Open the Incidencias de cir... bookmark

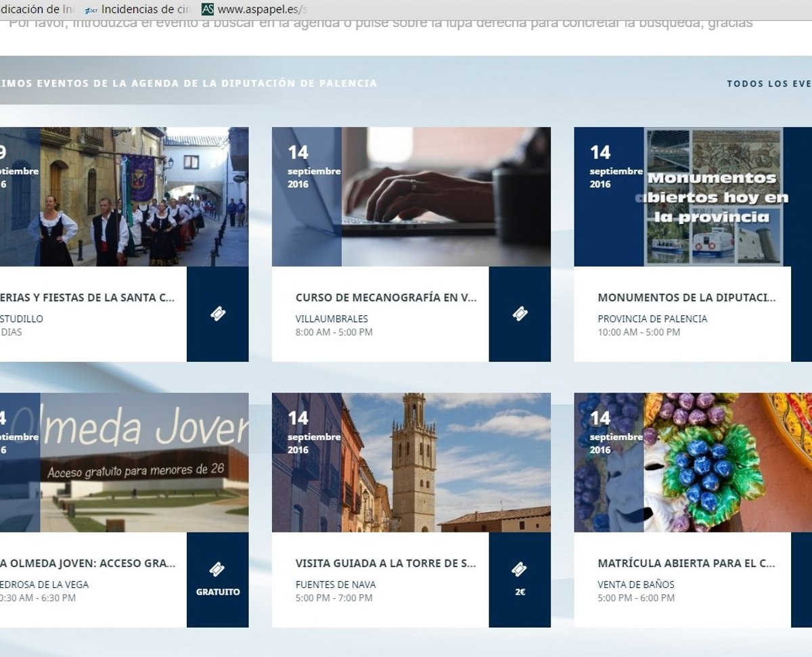(x=145, y=9)
